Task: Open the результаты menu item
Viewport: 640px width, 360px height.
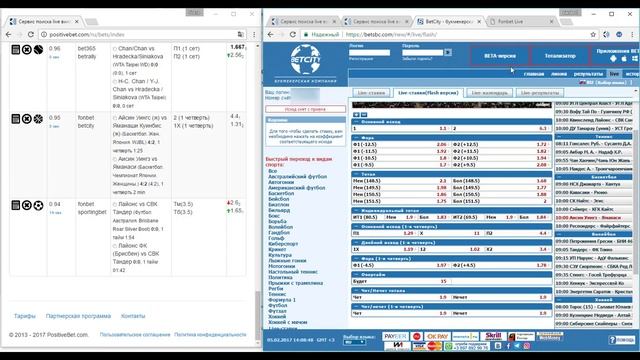Action: (x=588, y=74)
